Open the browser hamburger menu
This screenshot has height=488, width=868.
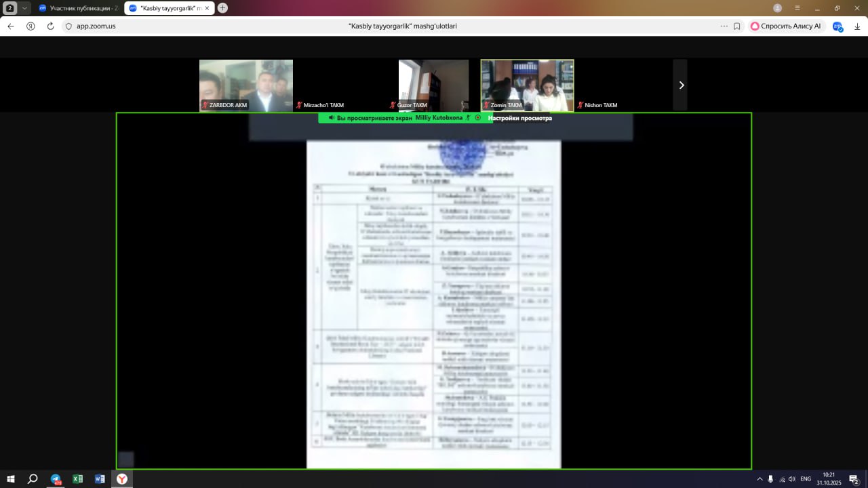(x=797, y=8)
